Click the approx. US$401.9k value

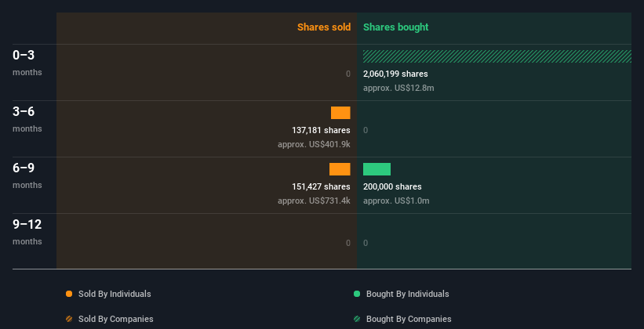pyautogui.click(x=314, y=144)
